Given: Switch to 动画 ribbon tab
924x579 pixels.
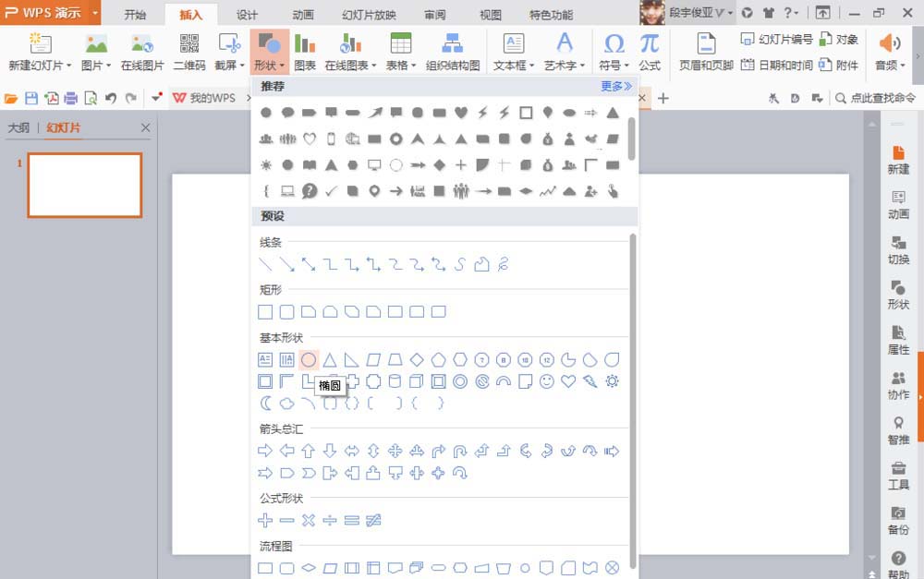Looking at the screenshot, I should click(303, 15).
